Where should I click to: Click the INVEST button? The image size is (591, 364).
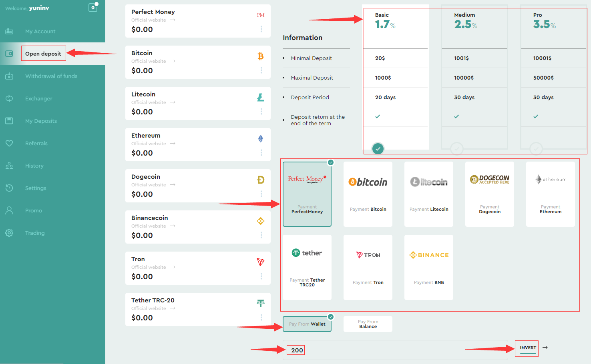pyautogui.click(x=528, y=348)
